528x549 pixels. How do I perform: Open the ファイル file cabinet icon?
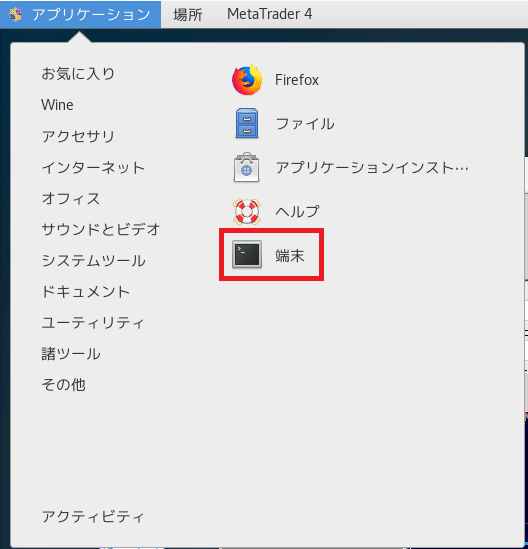click(x=247, y=123)
